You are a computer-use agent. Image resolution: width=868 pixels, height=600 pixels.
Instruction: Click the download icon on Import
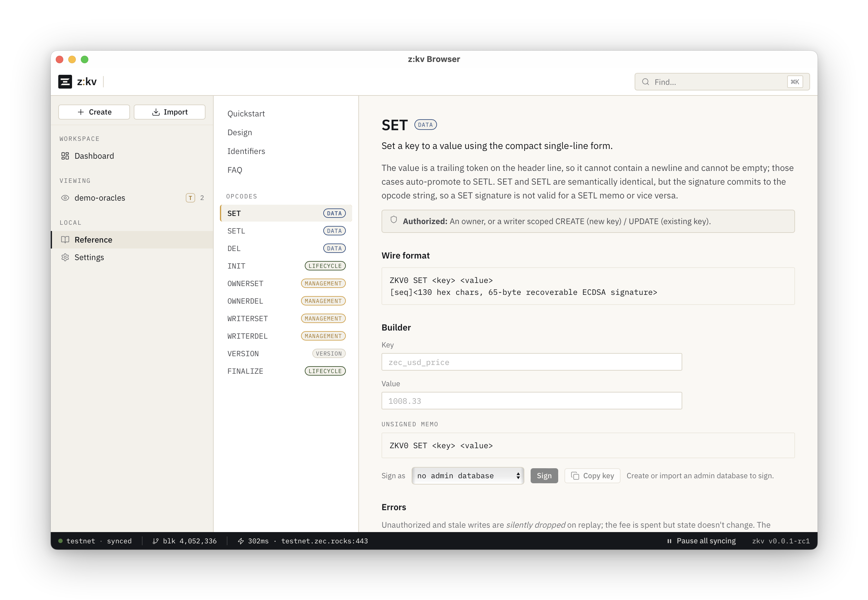[x=155, y=112]
